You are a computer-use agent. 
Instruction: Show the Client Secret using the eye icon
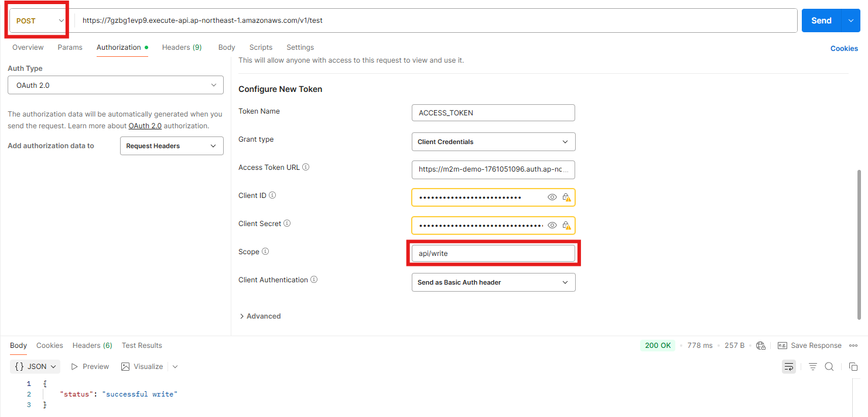pos(552,225)
